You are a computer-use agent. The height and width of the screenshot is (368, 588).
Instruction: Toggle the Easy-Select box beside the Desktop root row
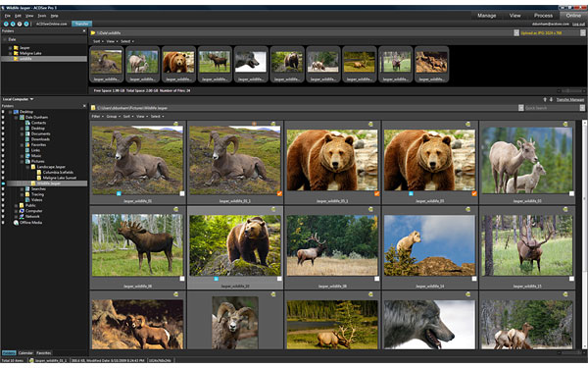coord(3,112)
